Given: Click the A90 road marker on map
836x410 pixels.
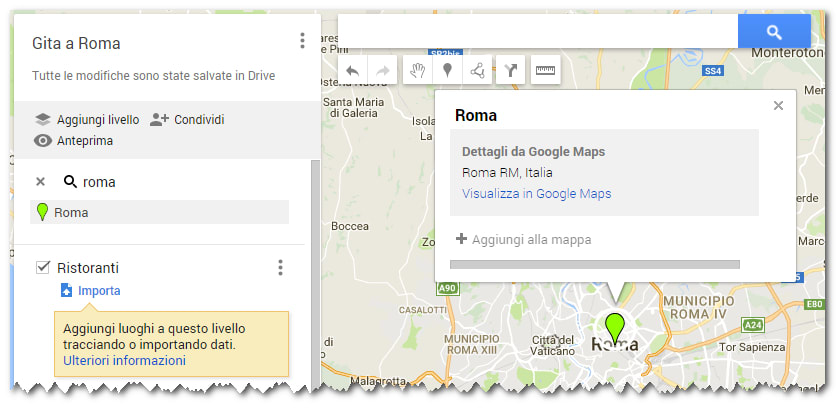Looking at the screenshot, I should point(446,289).
